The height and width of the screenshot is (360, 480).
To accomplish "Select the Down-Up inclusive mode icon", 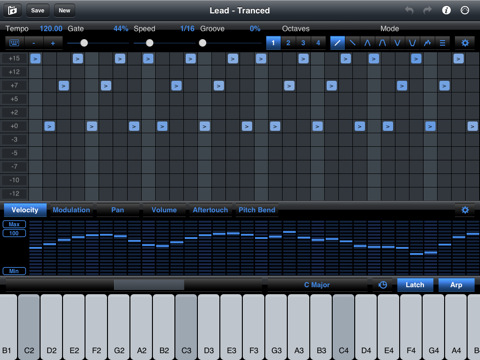I will point(412,43).
